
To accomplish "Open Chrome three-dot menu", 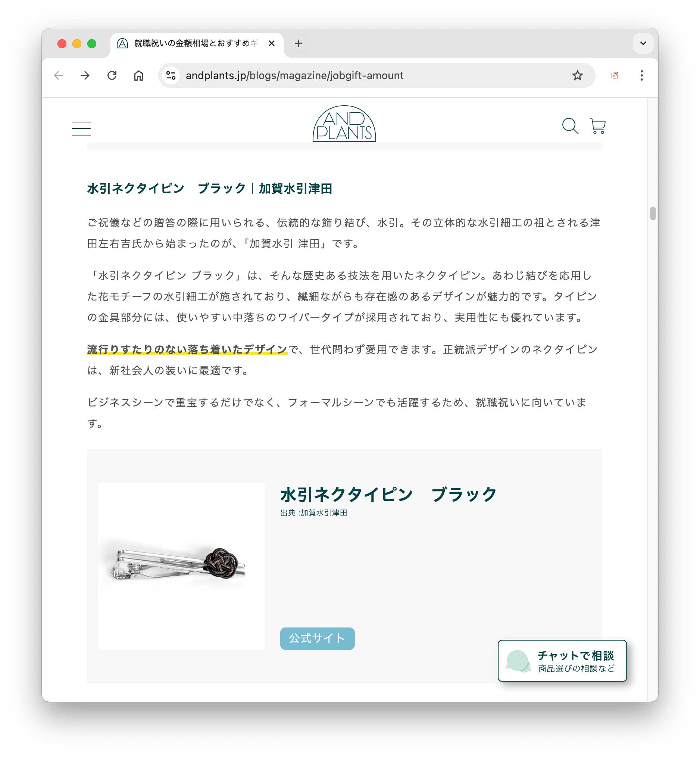I will tap(641, 75).
